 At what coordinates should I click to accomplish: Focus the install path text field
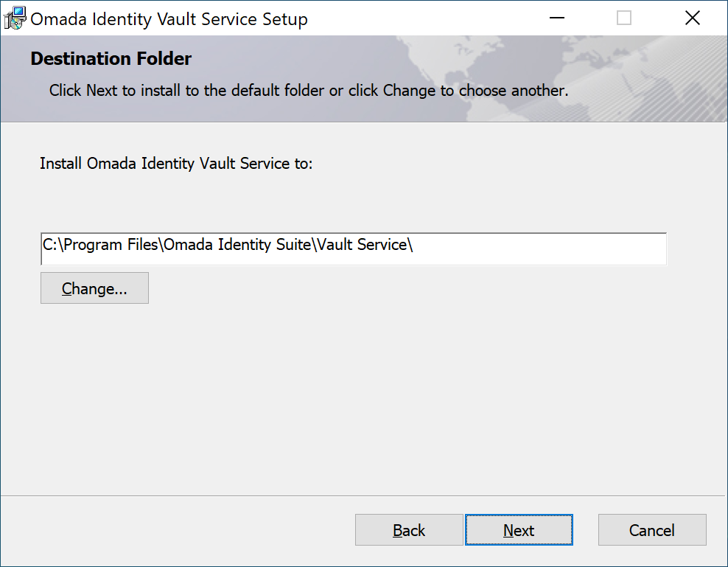(x=354, y=248)
